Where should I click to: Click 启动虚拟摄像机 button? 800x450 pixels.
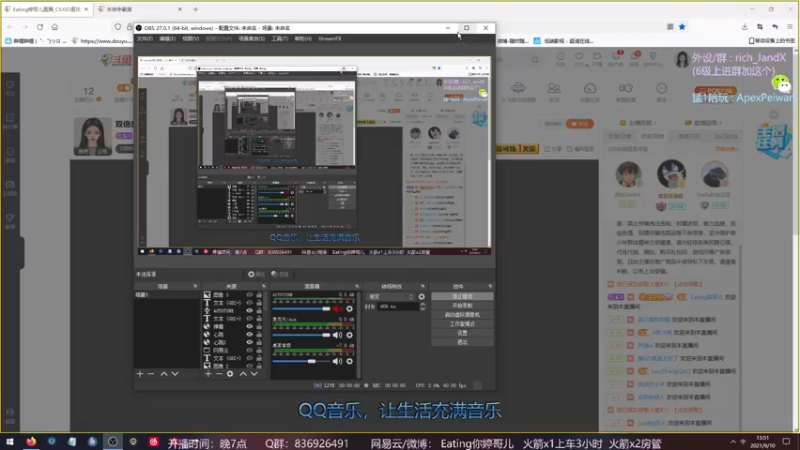(x=462, y=315)
